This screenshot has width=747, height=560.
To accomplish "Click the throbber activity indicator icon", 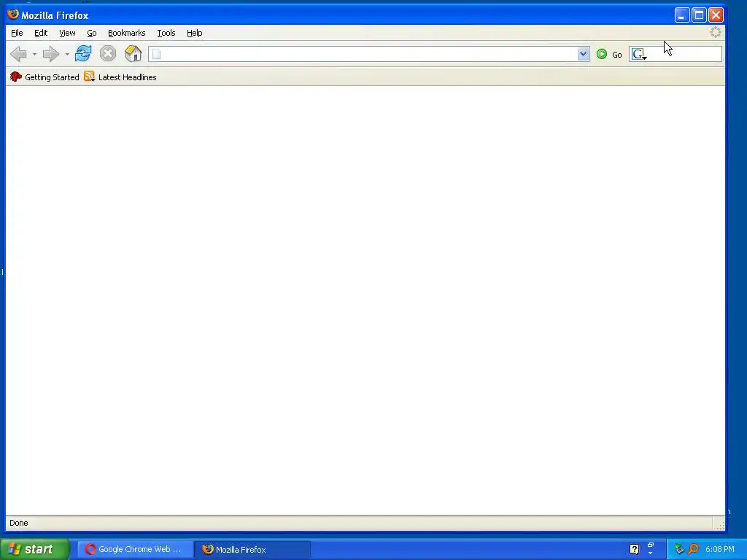I will [x=715, y=32].
